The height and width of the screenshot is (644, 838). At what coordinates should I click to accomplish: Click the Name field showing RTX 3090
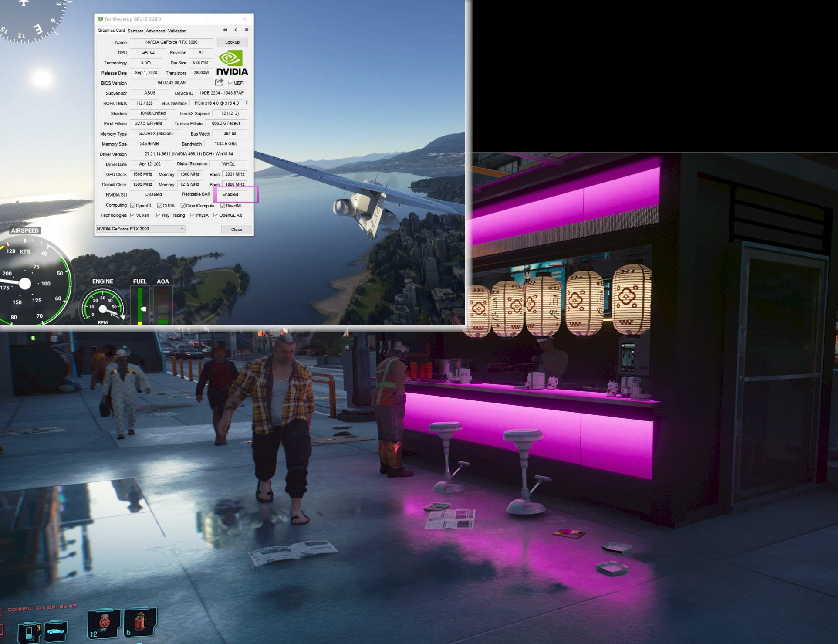pyautogui.click(x=171, y=42)
